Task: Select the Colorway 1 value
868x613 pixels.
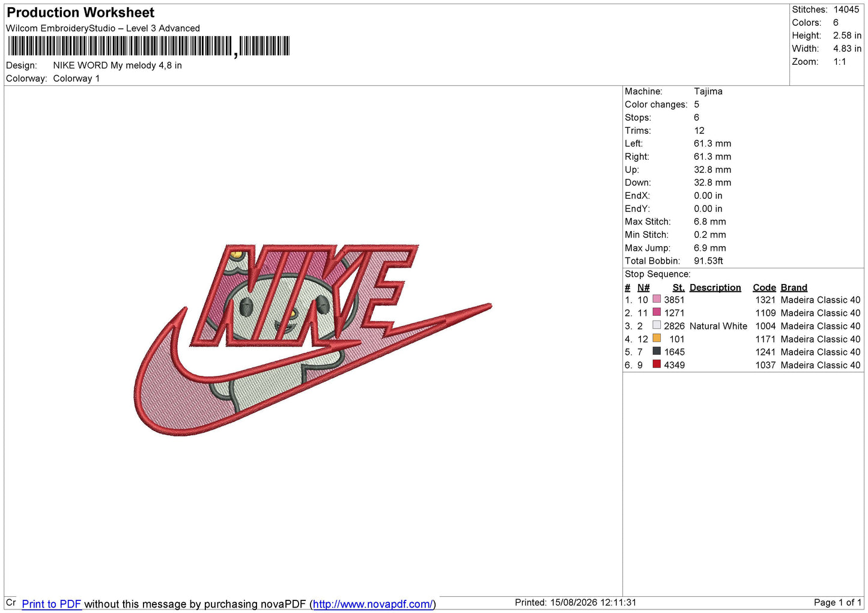Action: coord(76,79)
